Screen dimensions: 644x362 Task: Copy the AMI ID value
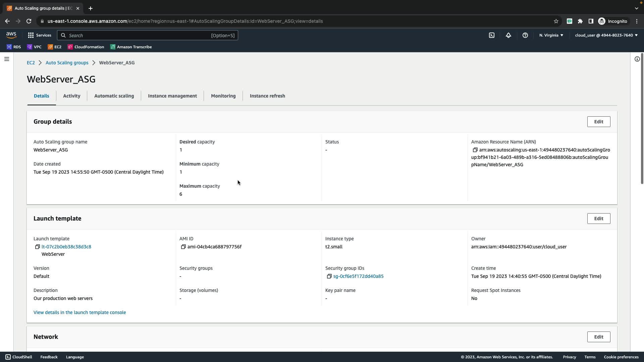tap(183, 247)
